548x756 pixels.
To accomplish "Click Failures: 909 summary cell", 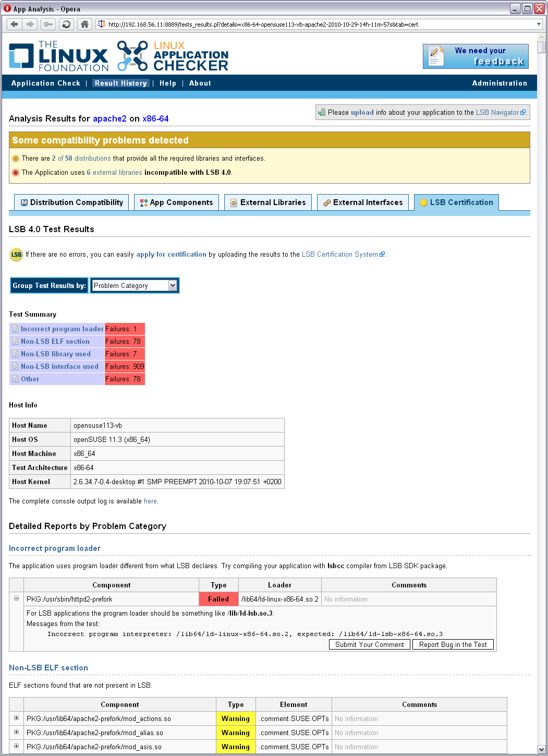I will point(125,367).
